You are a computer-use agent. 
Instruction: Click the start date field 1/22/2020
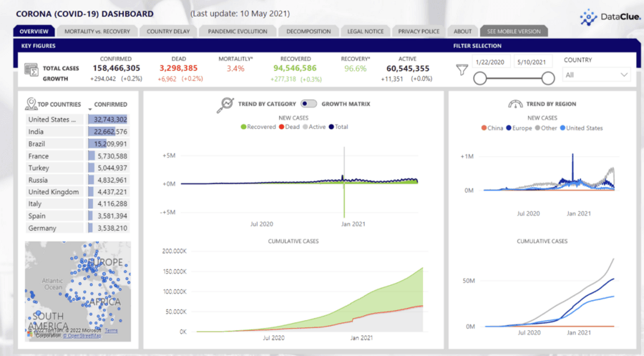click(x=490, y=62)
